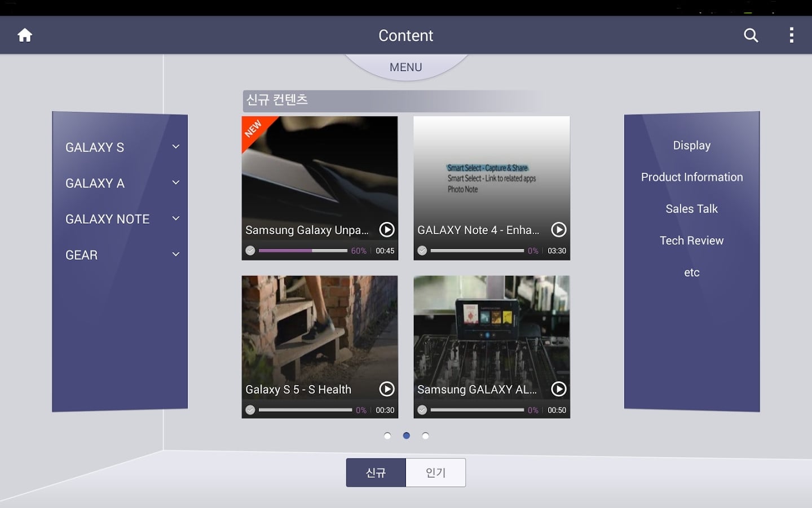Toggle check mark on Samsung Galaxy Unpacked card
Image resolution: width=812 pixels, height=508 pixels.
pos(250,251)
